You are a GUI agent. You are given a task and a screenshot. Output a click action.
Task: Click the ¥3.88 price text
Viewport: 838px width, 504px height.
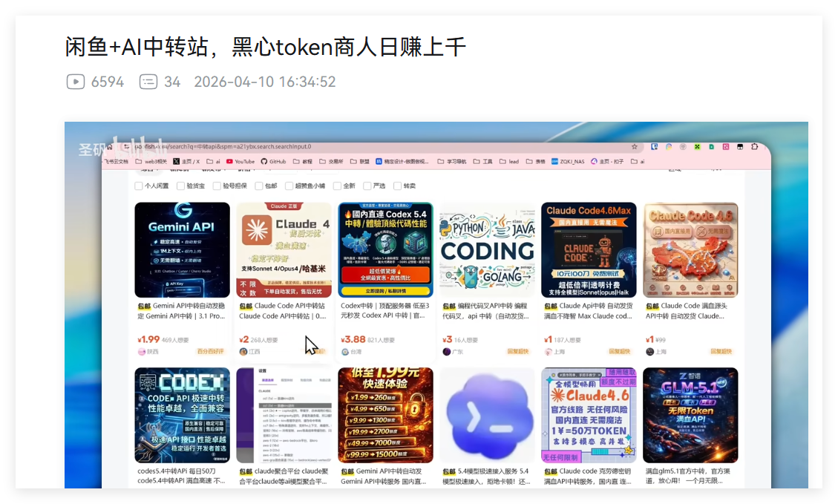coord(353,339)
